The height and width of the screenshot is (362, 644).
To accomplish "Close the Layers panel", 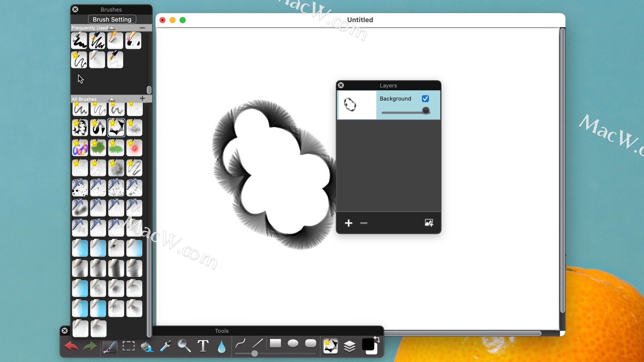I will tap(341, 85).
